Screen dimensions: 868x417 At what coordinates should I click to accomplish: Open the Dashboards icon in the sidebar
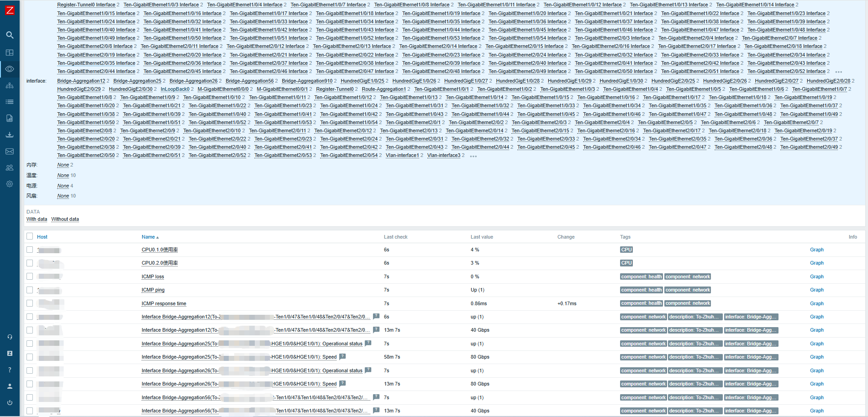pos(10,52)
